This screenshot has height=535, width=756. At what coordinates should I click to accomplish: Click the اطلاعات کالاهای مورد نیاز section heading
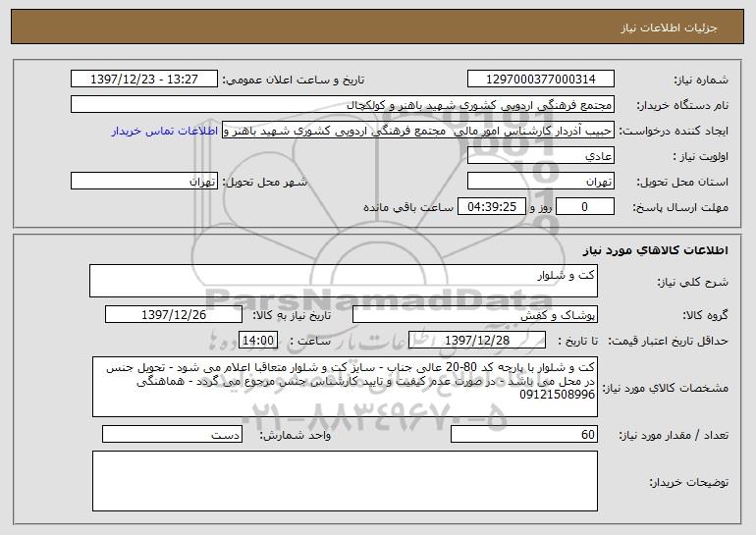coord(655,250)
